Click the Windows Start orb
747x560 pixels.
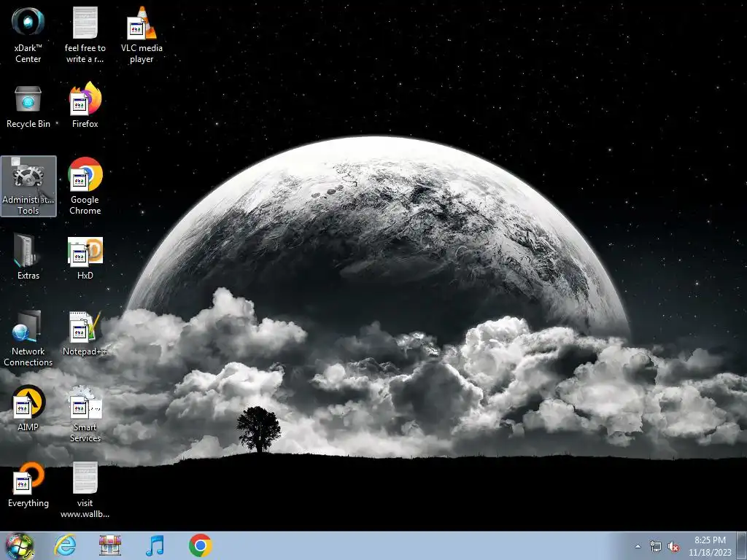20,545
